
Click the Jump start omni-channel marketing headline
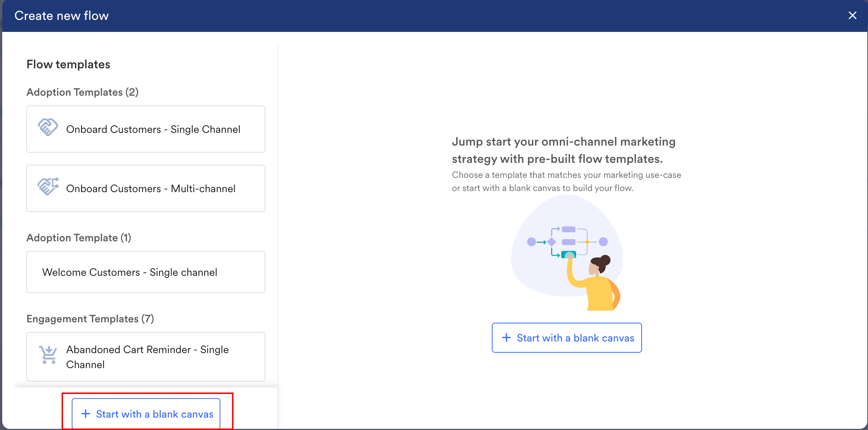564,150
